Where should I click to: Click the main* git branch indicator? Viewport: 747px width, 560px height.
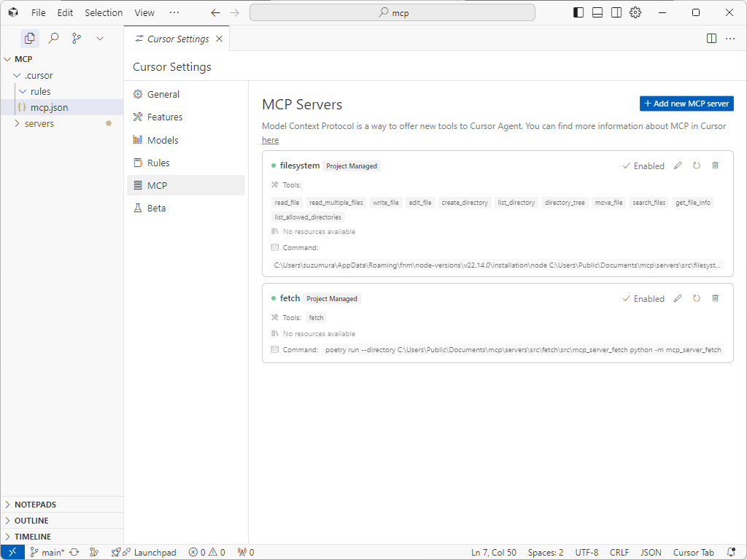click(x=47, y=553)
